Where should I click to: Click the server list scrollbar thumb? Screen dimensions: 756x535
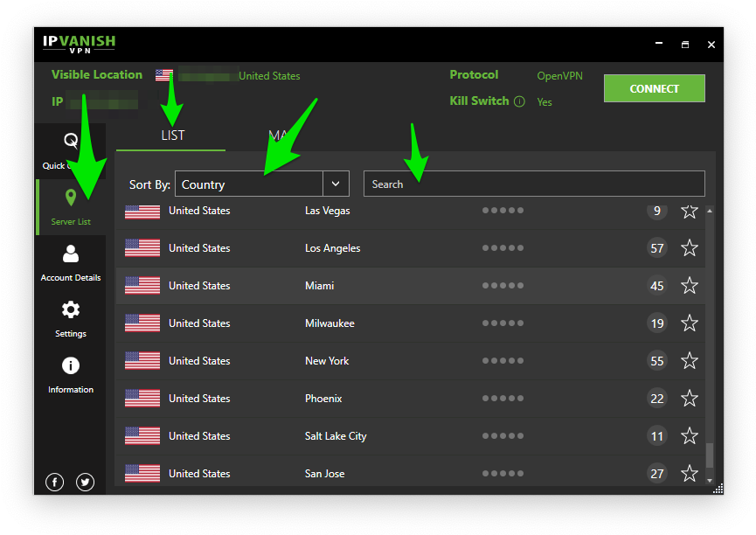(709, 455)
